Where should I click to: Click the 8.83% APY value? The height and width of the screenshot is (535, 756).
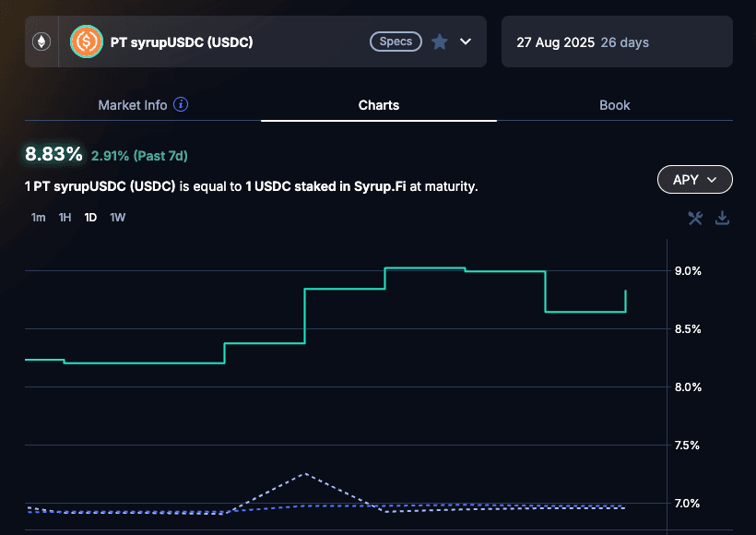point(53,154)
